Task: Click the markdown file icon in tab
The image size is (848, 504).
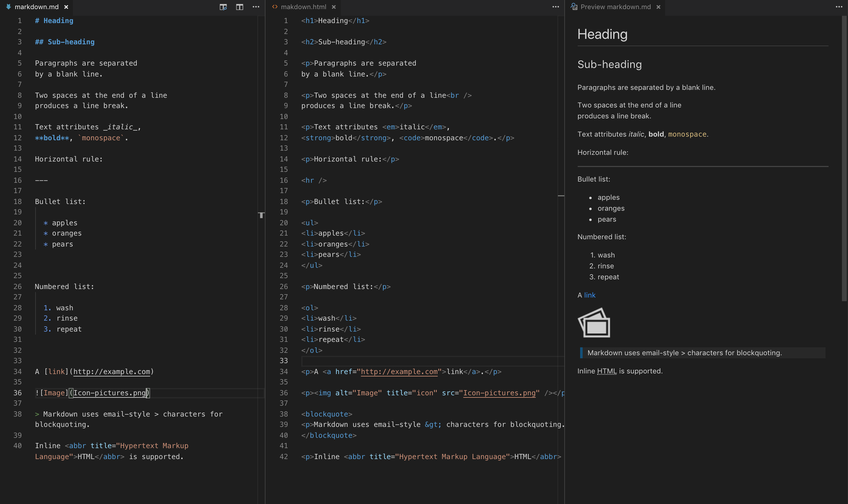Action: (9, 7)
